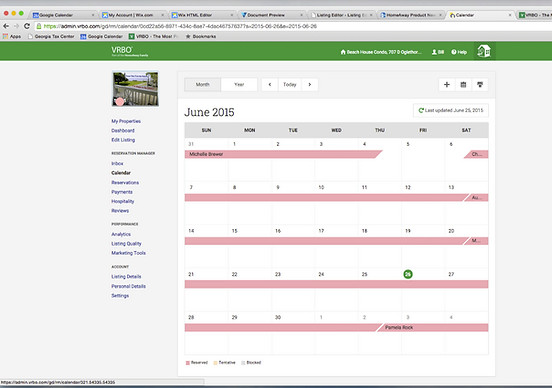Open the Homeaway Product browser tab
552x388 pixels.
pyautogui.click(x=409, y=15)
